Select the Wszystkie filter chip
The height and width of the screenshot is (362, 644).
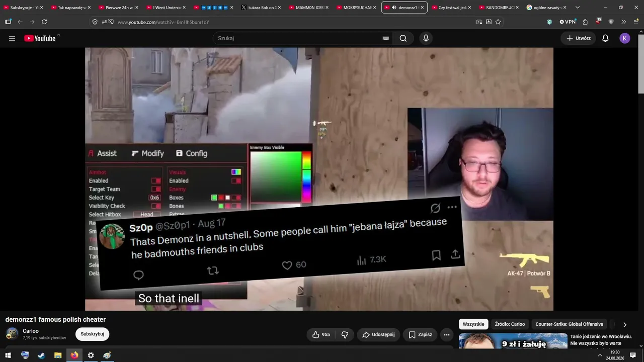coord(473,324)
